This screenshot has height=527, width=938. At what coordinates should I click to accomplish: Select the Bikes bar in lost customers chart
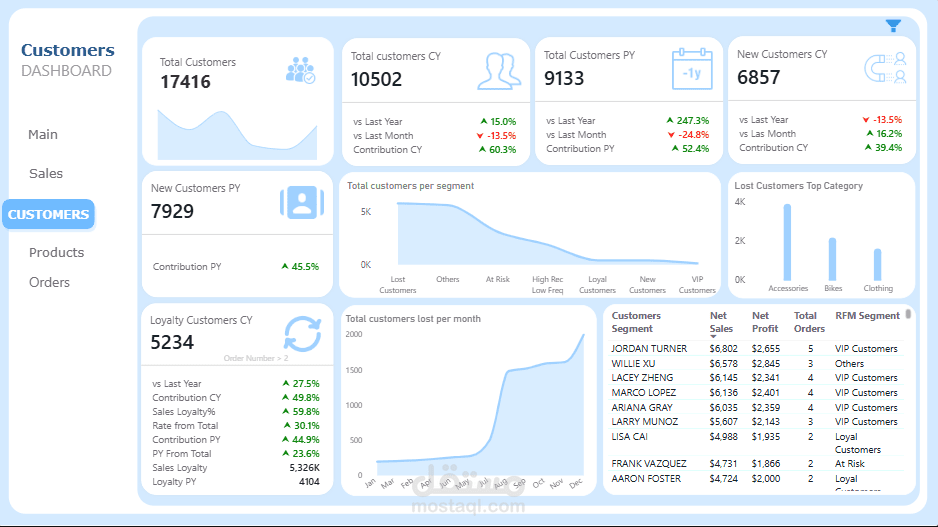pyautogui.click(x=832, y=259)
